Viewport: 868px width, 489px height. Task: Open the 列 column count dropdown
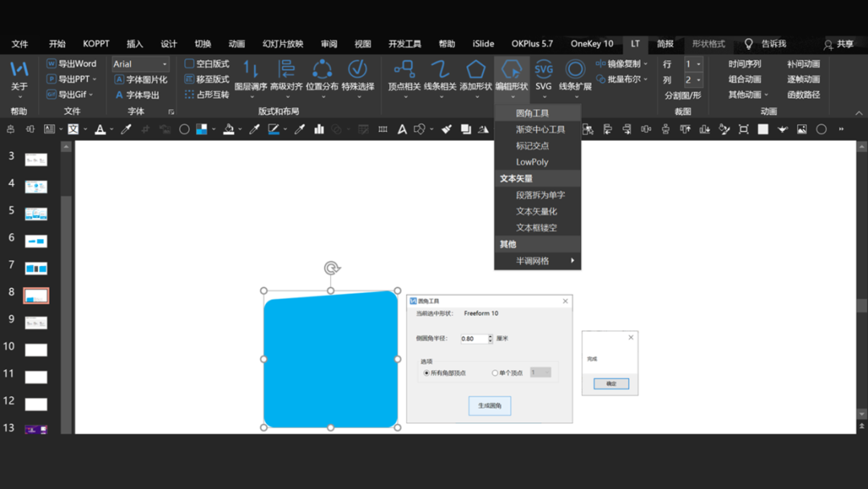click(698, 80)
